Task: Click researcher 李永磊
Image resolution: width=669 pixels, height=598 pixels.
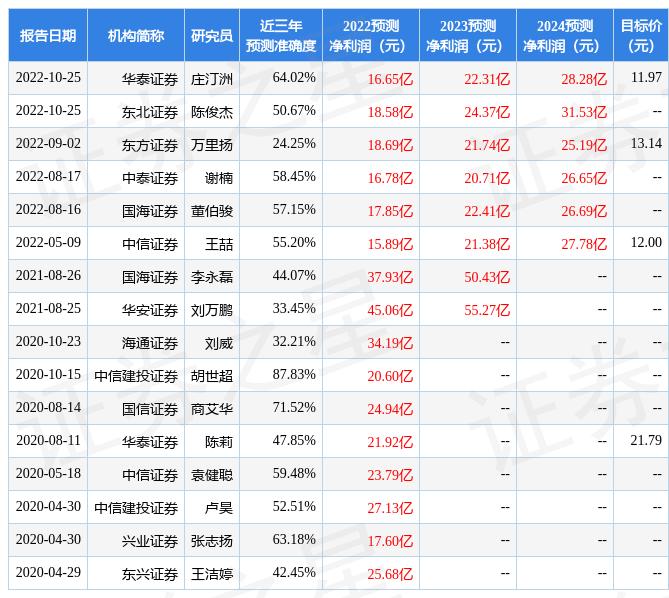Action: click(x=212, y=277)
